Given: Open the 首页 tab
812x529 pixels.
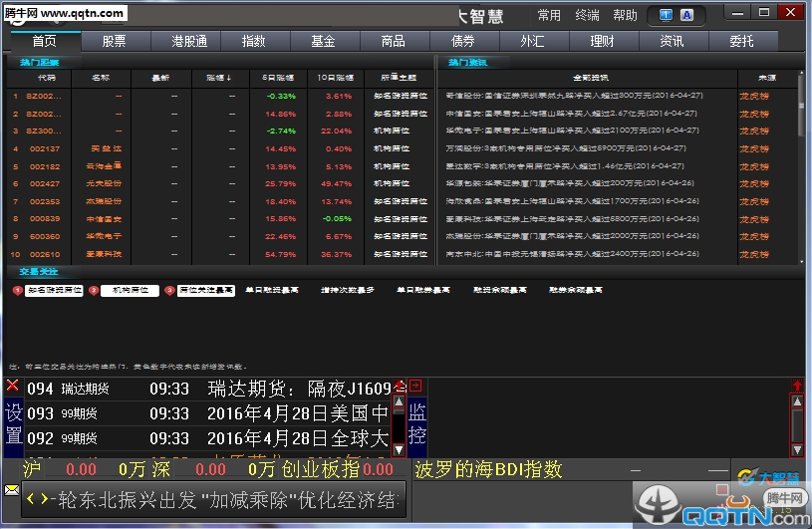Looking at the screenshot, I should (45, 41).
